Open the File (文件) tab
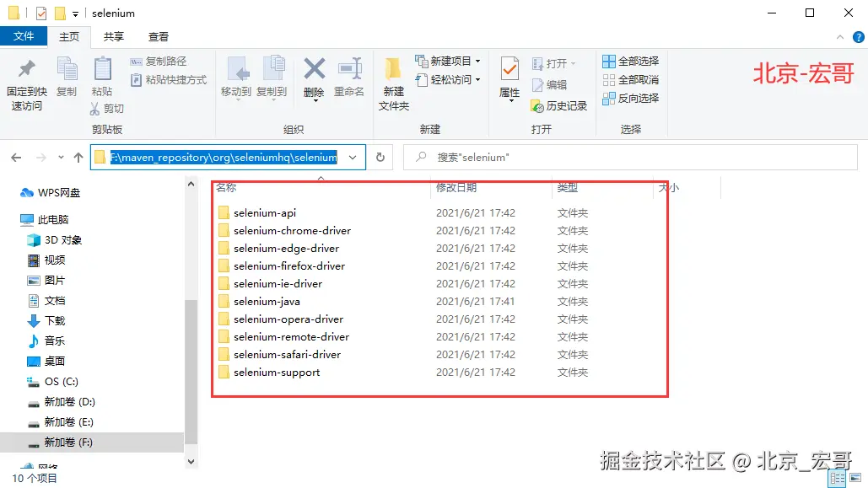Viewport: 868px width, 488px height. pyautogui.click(x=24, y=36)
